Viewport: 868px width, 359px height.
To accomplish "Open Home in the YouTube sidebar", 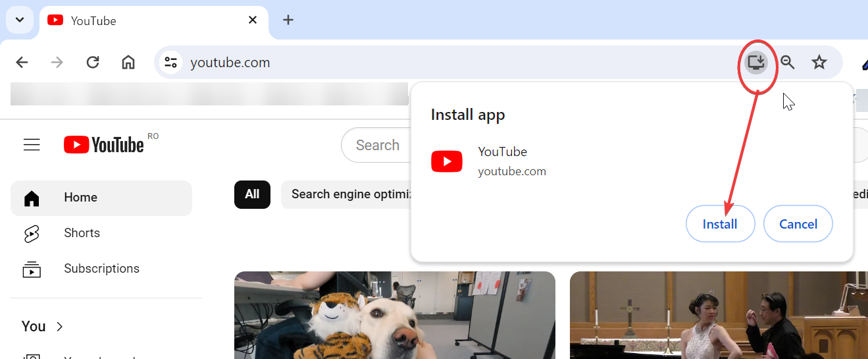I will 101,198.
